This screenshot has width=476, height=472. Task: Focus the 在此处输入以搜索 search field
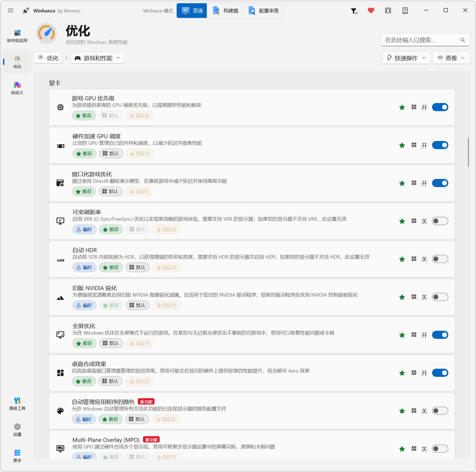point(425,40)
